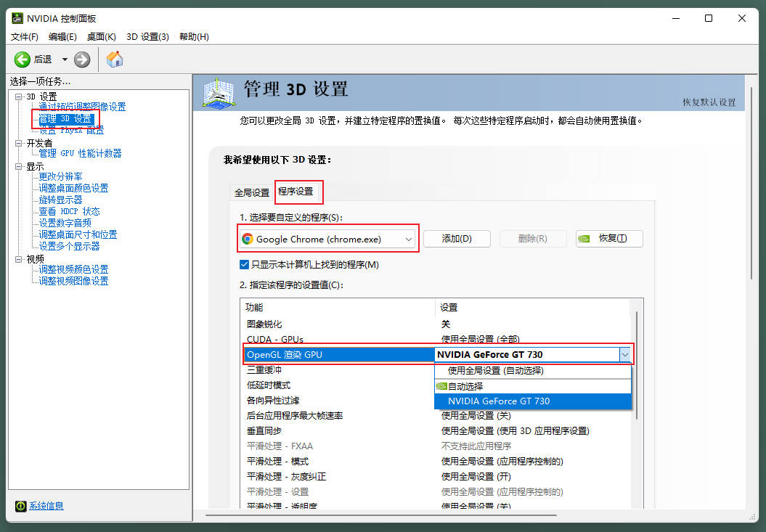
Task: Open the back history dropdown arrow
Action: point(65,60)
